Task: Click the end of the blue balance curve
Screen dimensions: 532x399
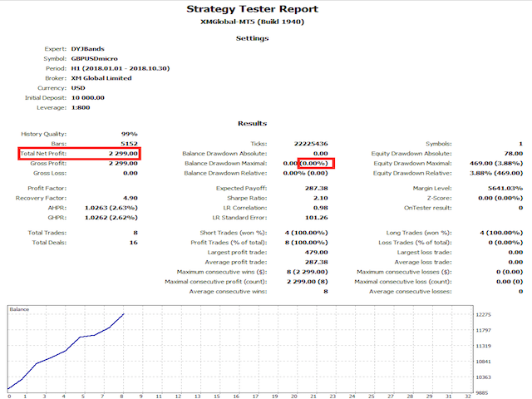Action: click(124, 314)
